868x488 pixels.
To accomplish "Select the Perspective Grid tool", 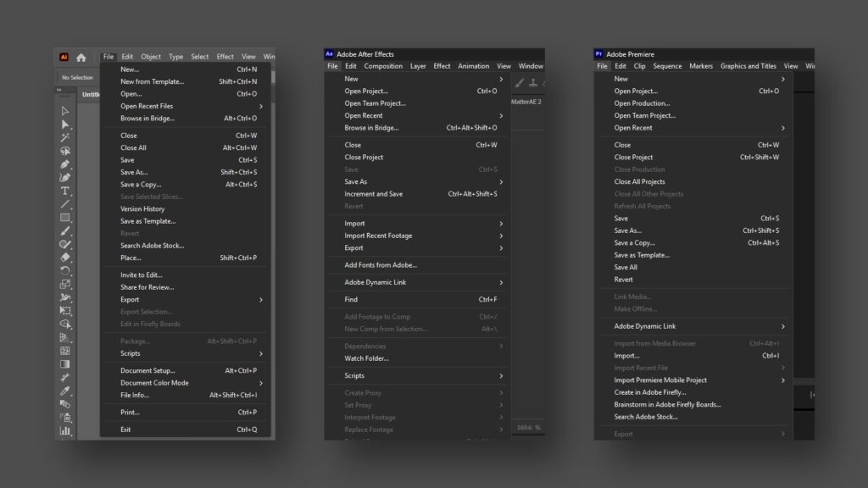I will [x=64, y=337].
